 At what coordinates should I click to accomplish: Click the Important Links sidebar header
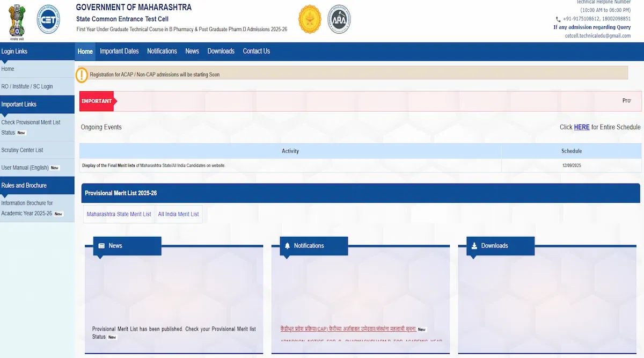(x=37, y=105)
